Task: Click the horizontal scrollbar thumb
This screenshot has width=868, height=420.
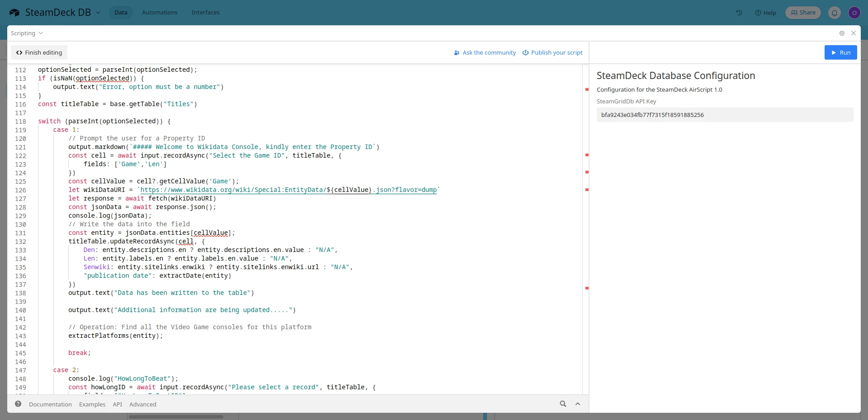Action: tap(176, 416)
